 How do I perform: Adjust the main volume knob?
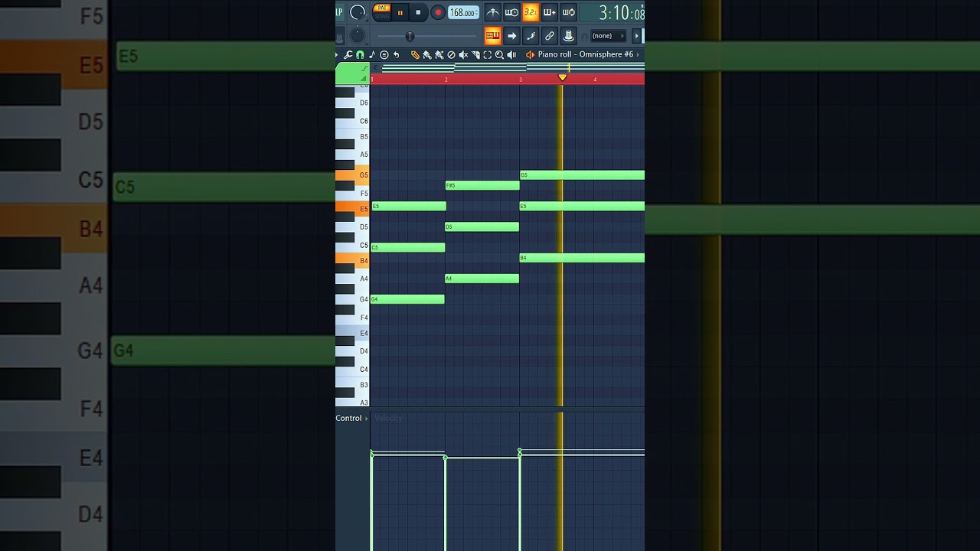coord(358,12)
